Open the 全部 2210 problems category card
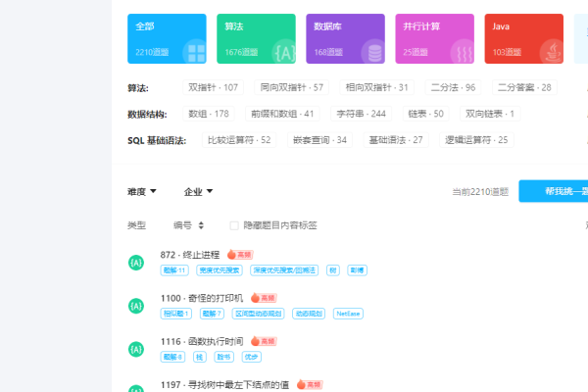Image resolution: width=588 pixels, height=392 pixels. (167, 38)
